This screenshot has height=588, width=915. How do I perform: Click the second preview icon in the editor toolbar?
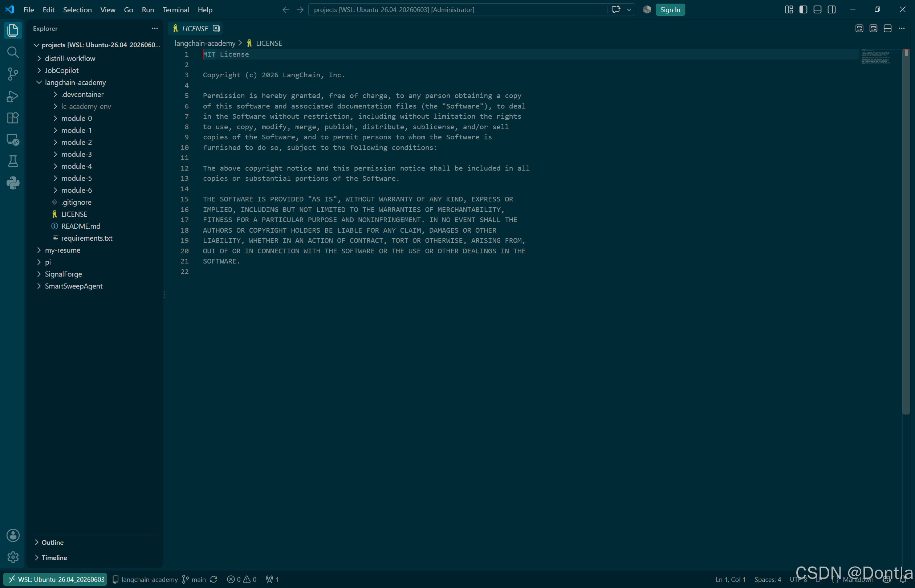[x=873, y=28]
